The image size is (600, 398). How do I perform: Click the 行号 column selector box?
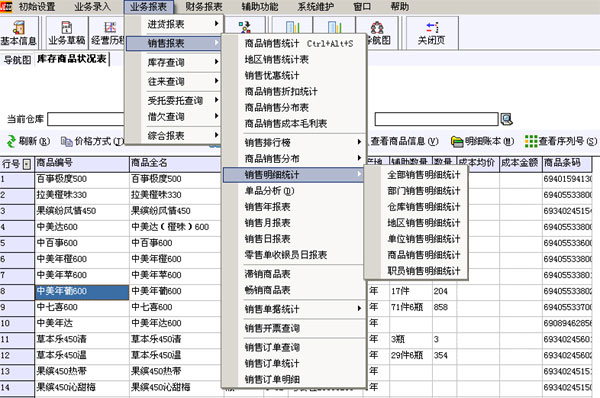pos(26,164)
